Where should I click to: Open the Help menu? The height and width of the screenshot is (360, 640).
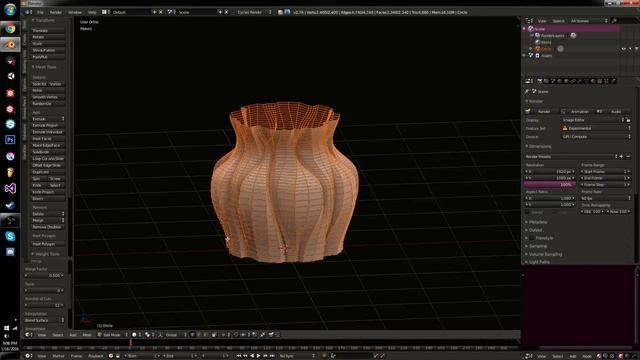coord(92,12)
